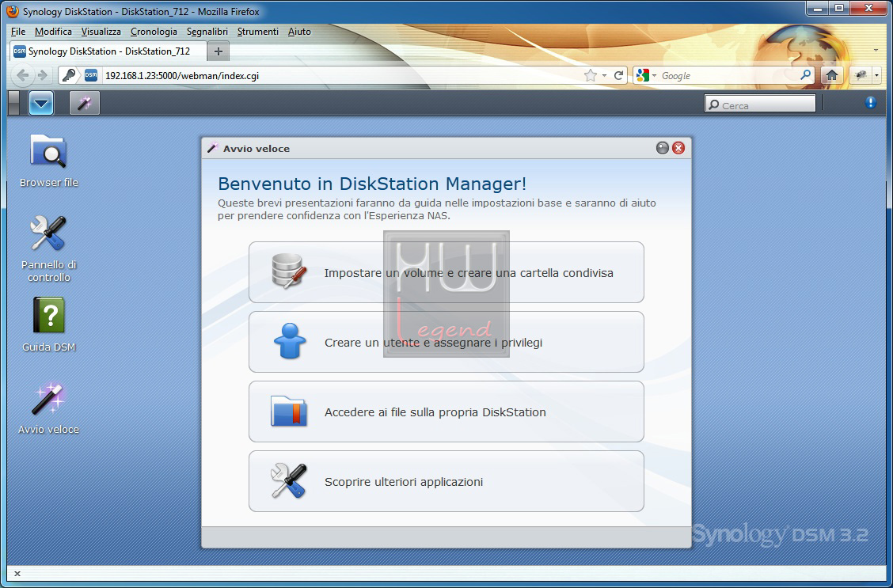Open the Visualizza menu
The height and width of the screenshot is (588, 893).
[x=101, y=32]
